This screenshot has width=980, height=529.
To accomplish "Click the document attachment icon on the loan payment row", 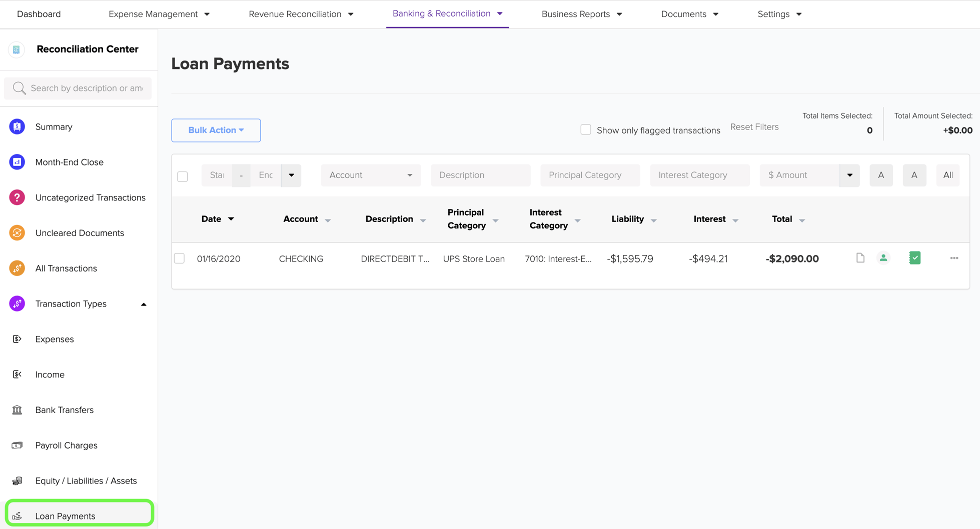I will pyautogui.click(x=860, y=258).
